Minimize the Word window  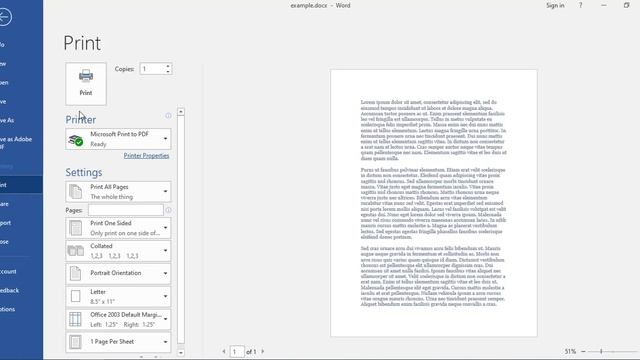(x=604, y=6)
